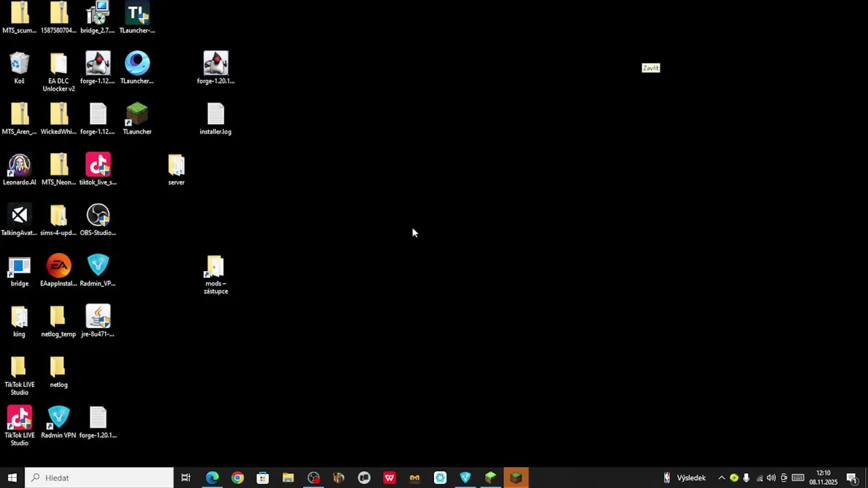The height and width of the screenshot is (488, 868).
Task: Select the forge-1.20.1 Java installer icon
Action: click(216, 64)
